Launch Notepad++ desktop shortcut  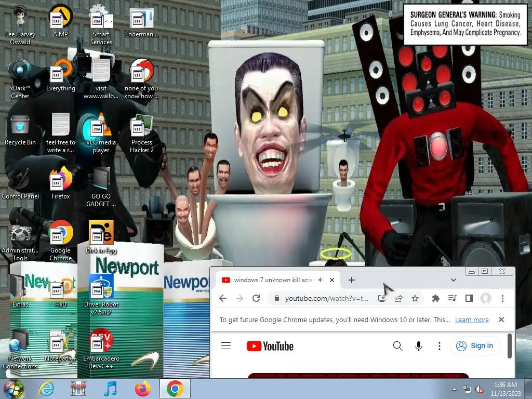point(60,347)
